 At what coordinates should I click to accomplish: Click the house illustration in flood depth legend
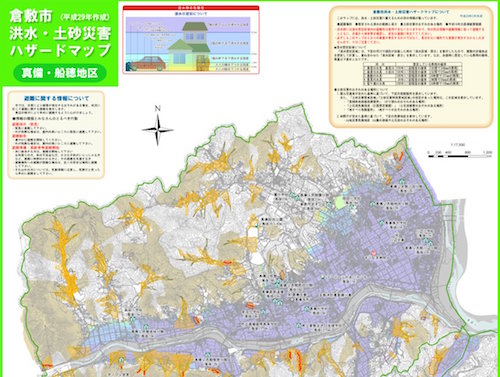pyautogui.click(x=189, y=46)
